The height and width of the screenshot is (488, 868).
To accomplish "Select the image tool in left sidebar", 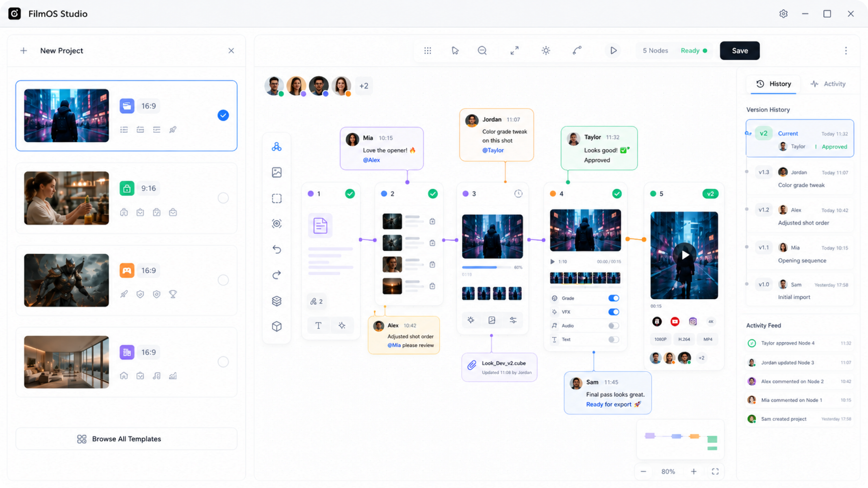I will coord(277,173).
